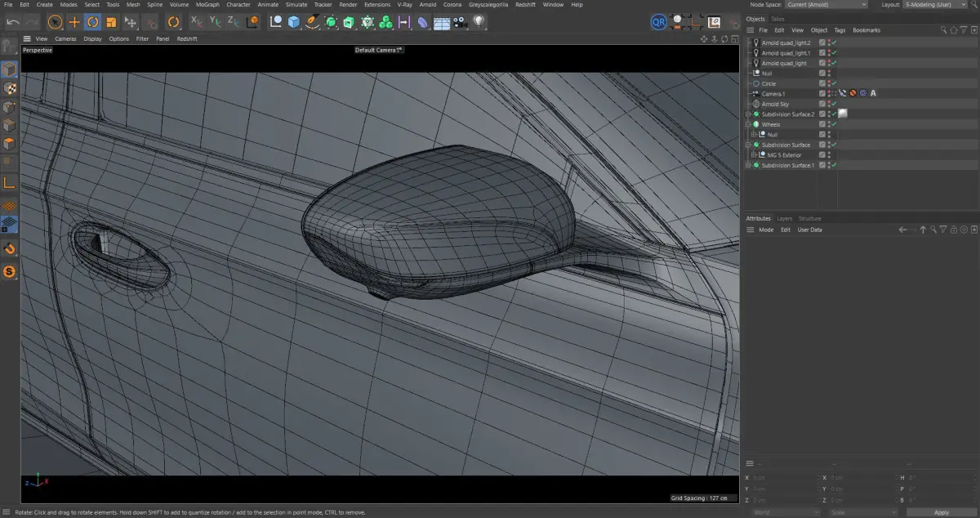Open the MoGraph menu

[207, 5]
